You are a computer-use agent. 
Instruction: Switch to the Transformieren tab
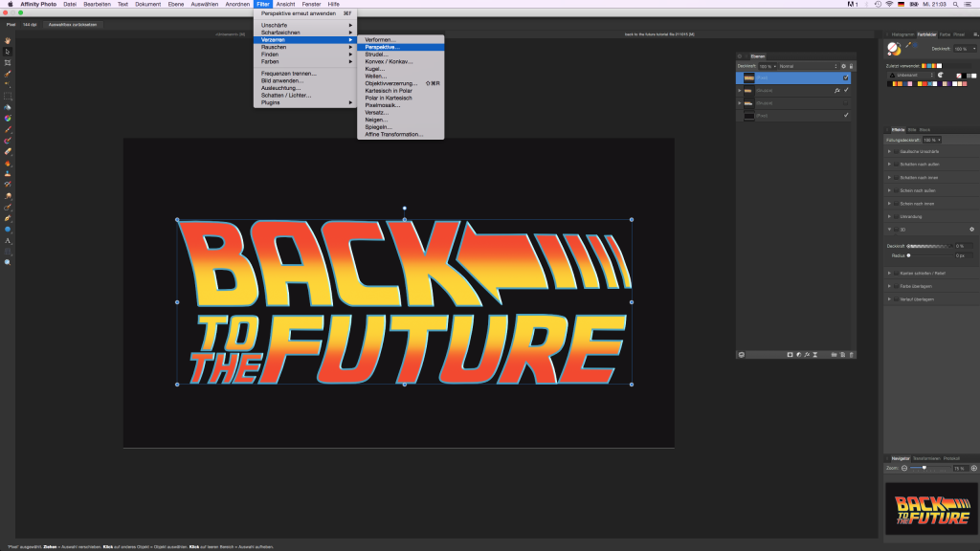point(926,458)
